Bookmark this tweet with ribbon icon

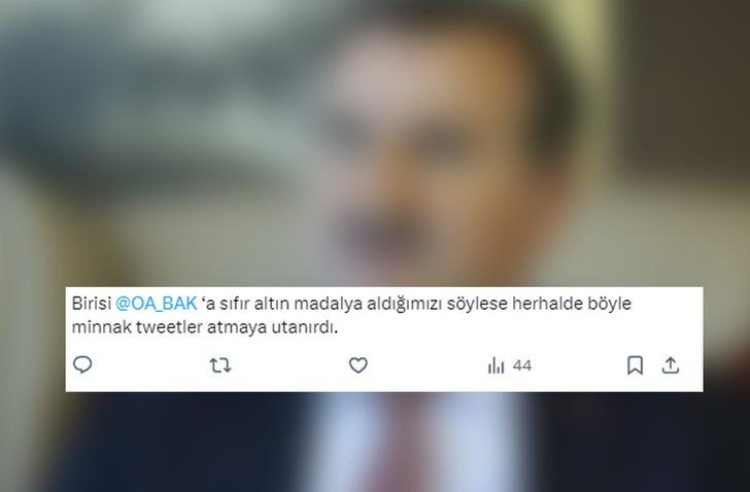click(635, 366)
